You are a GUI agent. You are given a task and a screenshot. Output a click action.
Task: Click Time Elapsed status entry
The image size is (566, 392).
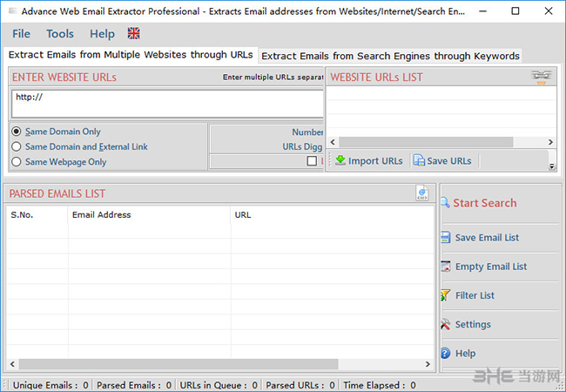point(380,385)
